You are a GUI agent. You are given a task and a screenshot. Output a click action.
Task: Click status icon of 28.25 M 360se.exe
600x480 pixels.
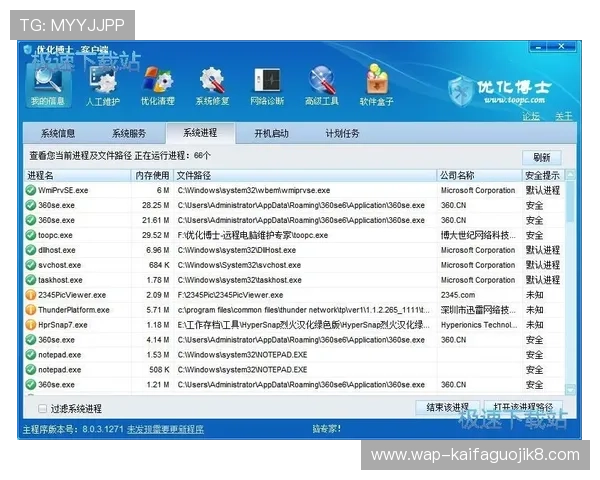[x=31, y=205]
